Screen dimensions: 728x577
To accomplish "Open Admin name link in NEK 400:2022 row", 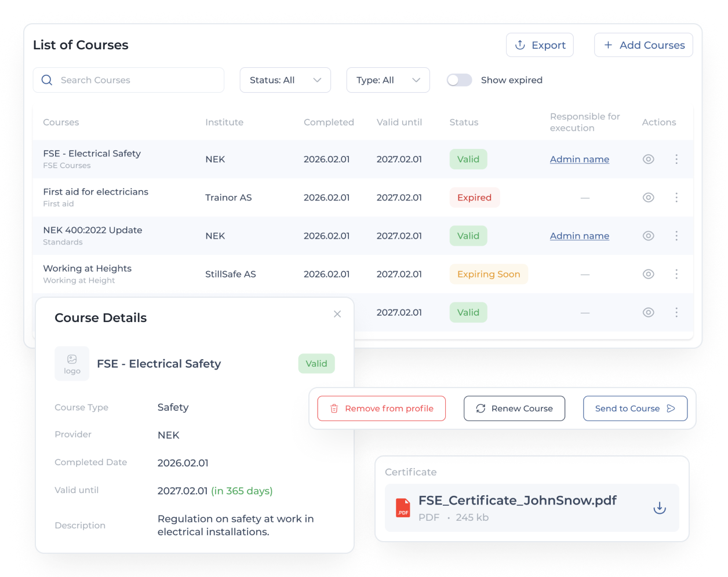I will [580, 236].
